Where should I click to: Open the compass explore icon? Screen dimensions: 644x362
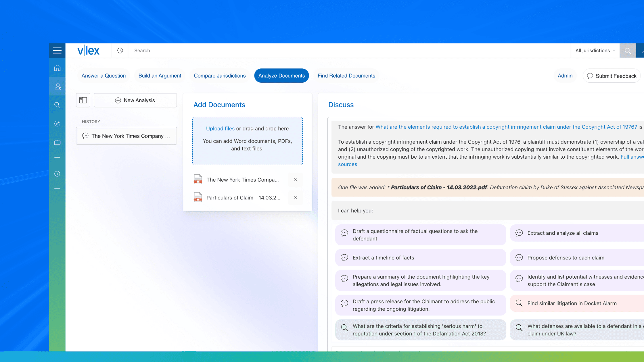pos(57,124)
